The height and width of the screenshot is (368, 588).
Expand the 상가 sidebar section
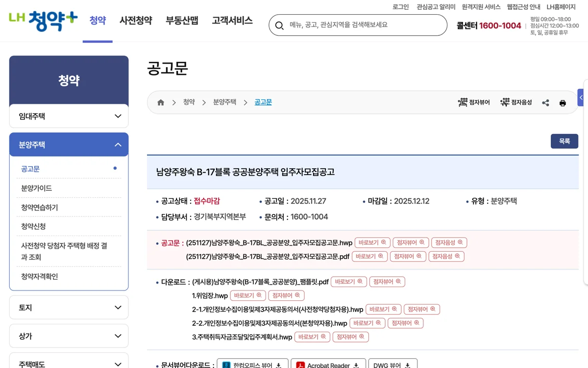click(69, 336)
